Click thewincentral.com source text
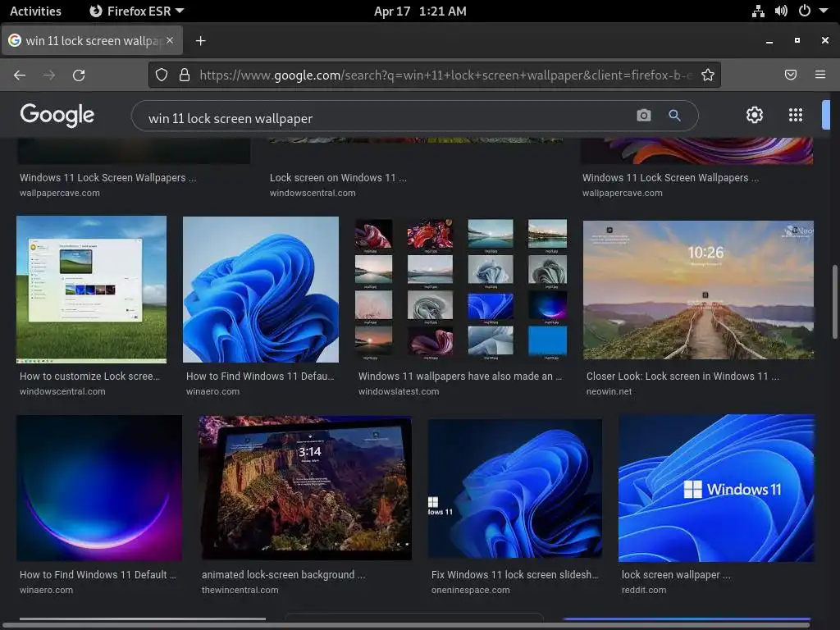The image size is (840, 630). point(240,590)
